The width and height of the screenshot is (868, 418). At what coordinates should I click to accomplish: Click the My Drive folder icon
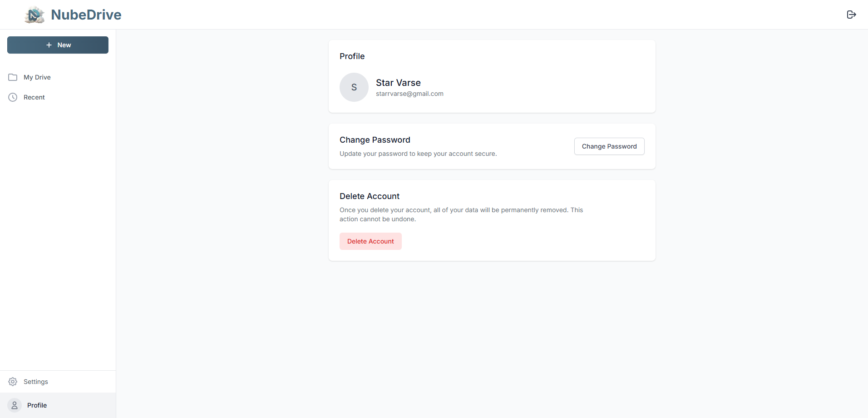coord(13,77)
